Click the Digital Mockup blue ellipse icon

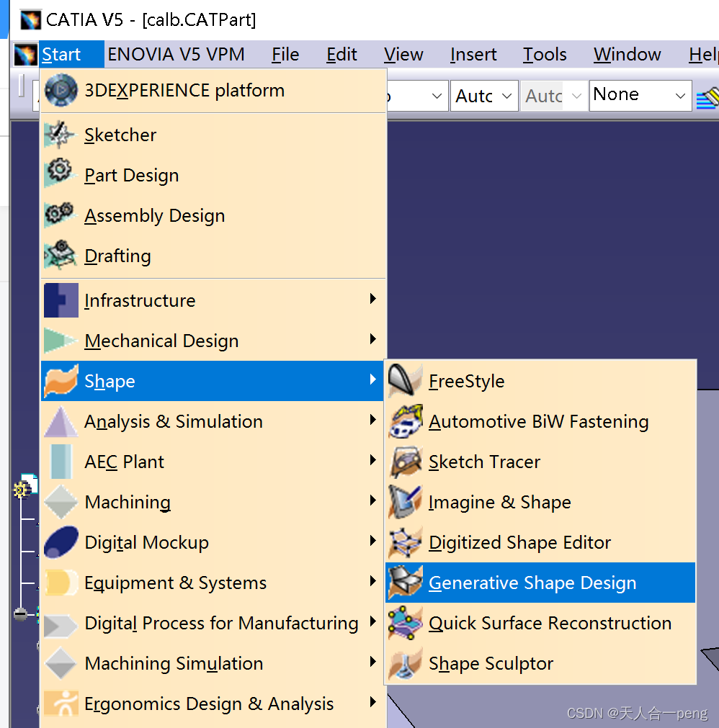61,541
